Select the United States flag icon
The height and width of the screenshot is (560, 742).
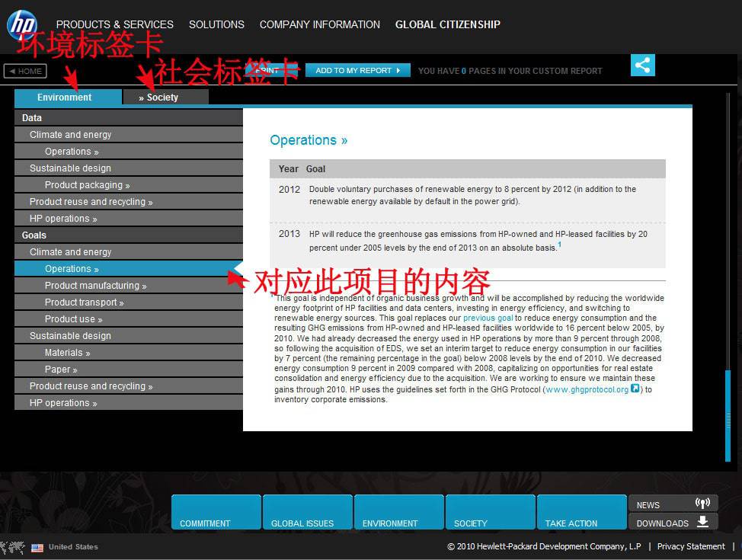[x=37, y=547]
